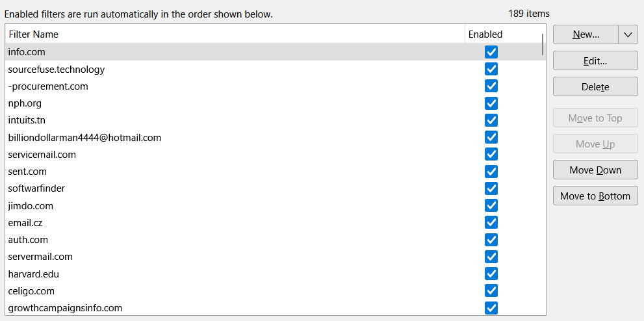This screenshot has width=644, height=321.
Task: Click the Enabled column header
Action: coord(485,34)
